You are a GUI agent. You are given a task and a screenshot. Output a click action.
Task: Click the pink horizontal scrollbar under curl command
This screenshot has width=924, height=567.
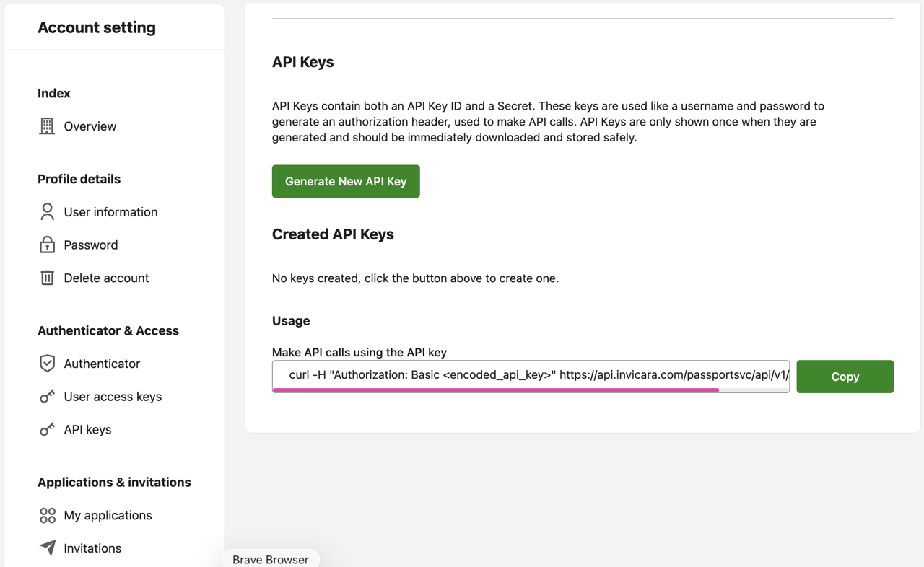[x=495, y=390]
